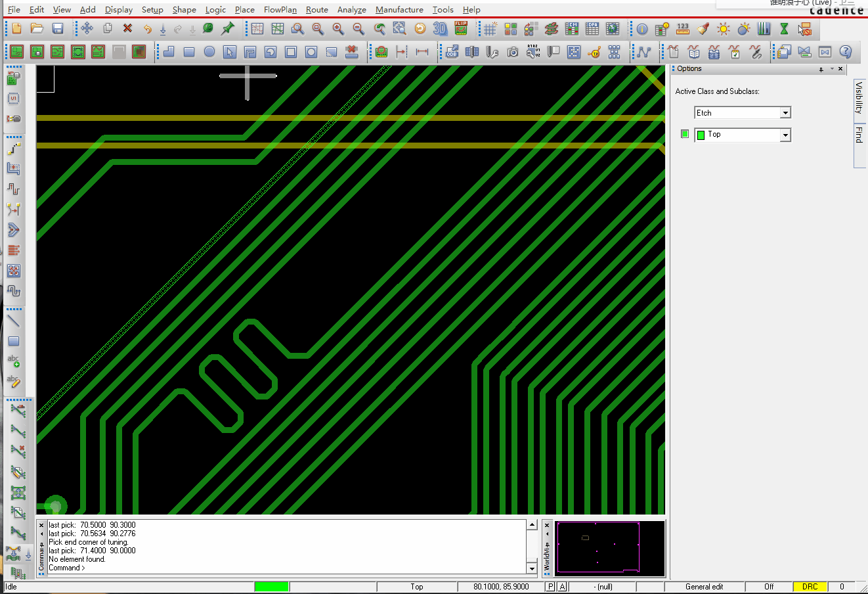The width and height of the screenshot is (868, 594).
Task: Open the Etch class dropdown
Action: click(785, 113)
